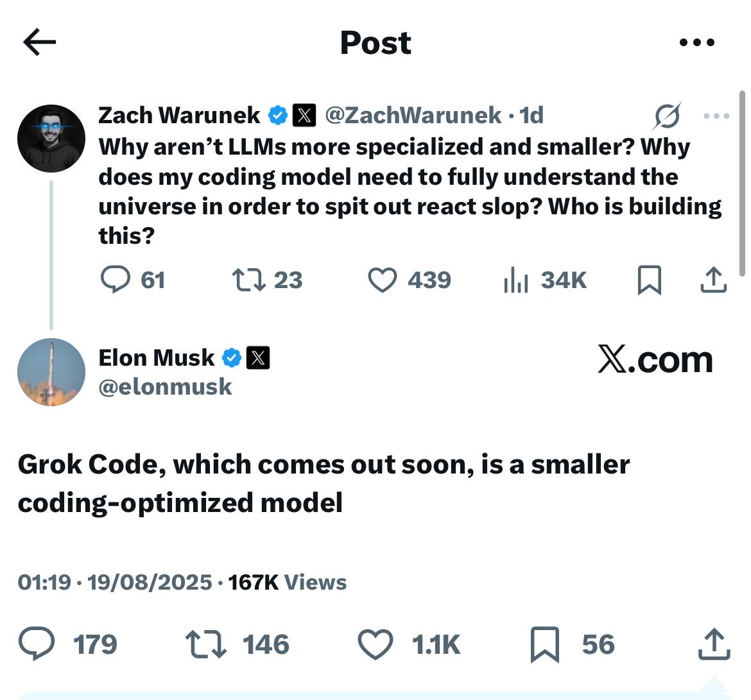Screen dimensions: 751x700
Task: Navigate back from the Post view
Action: coord(37,41)
